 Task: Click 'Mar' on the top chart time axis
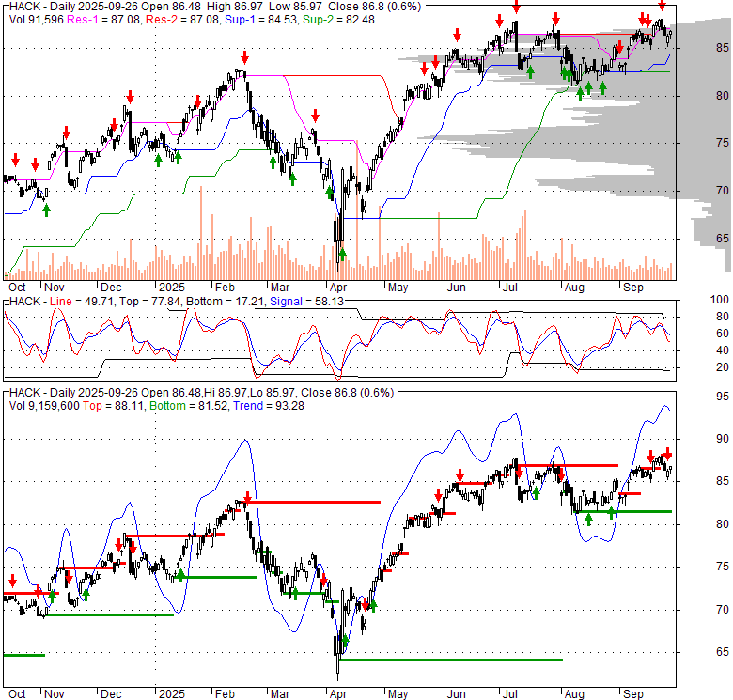click(280, 288)
